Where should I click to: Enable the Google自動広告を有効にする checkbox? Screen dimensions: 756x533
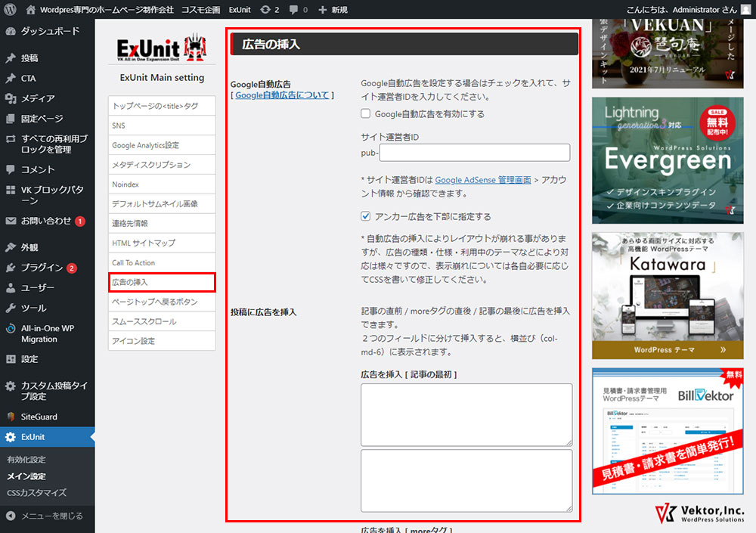tap(366, 114)
